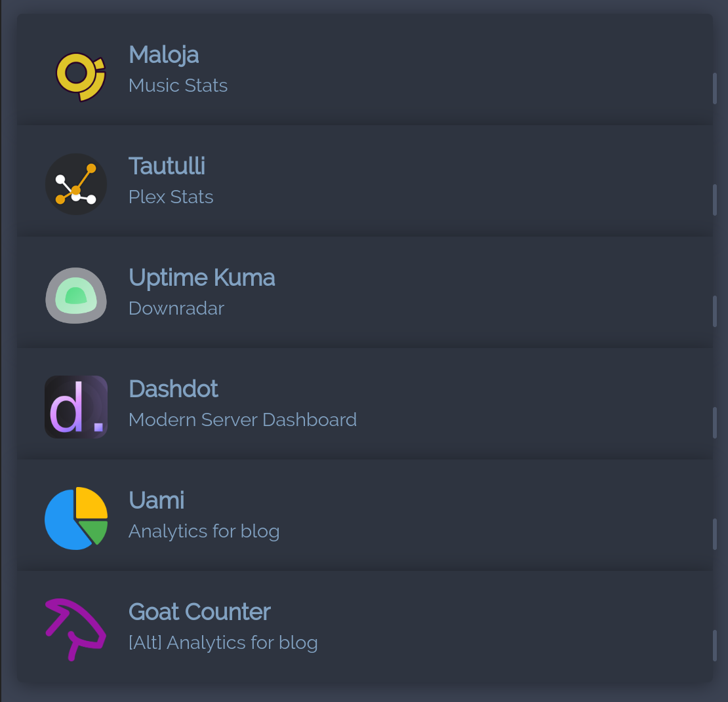Click the purple Goat Counter icon
This screenshot has height=702, width=728.
point(75,629)
